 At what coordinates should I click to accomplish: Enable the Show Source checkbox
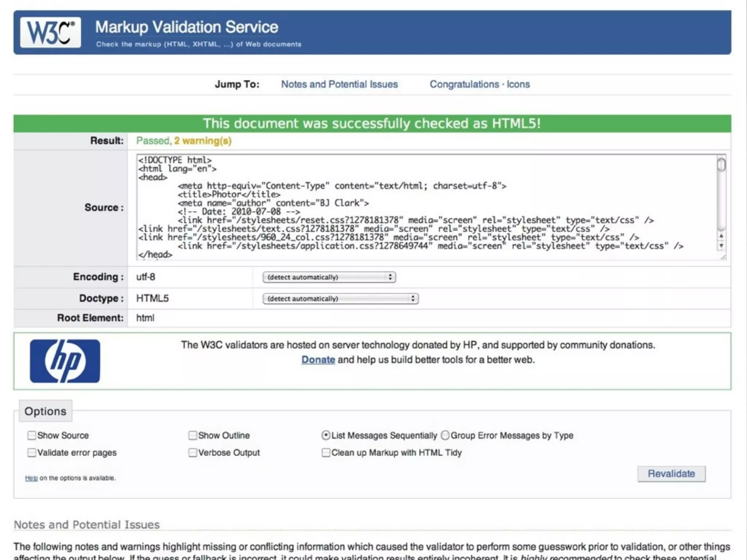32,435
